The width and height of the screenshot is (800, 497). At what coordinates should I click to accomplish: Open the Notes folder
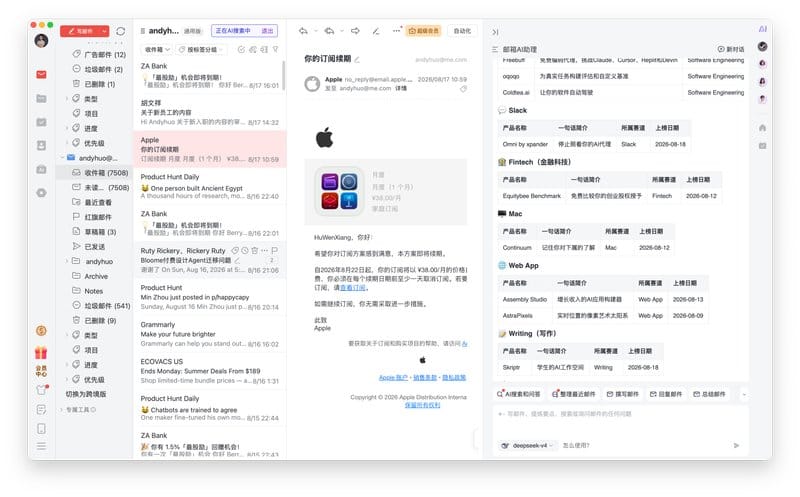click(88, 291)
